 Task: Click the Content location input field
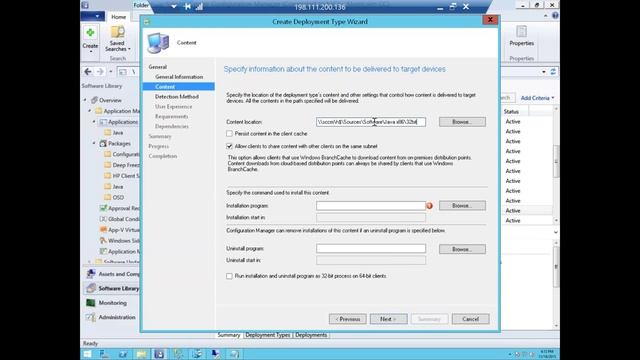point(371,122)
